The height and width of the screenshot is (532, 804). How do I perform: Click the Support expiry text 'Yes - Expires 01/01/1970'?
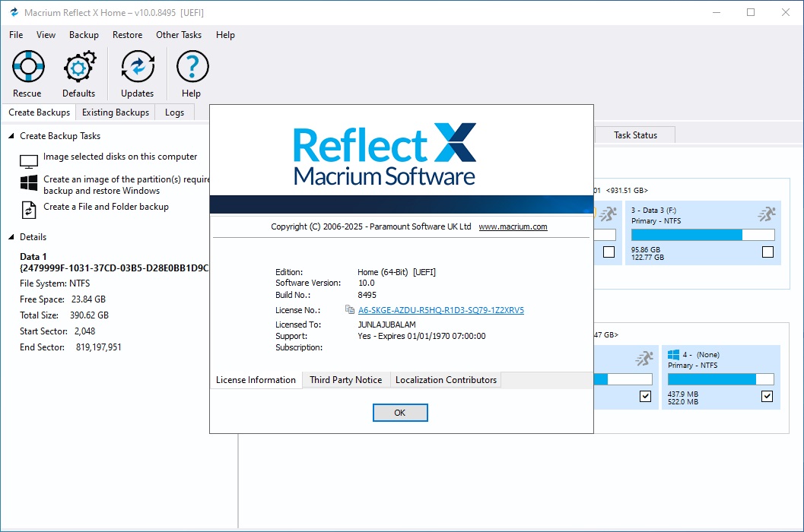[421, 336]
